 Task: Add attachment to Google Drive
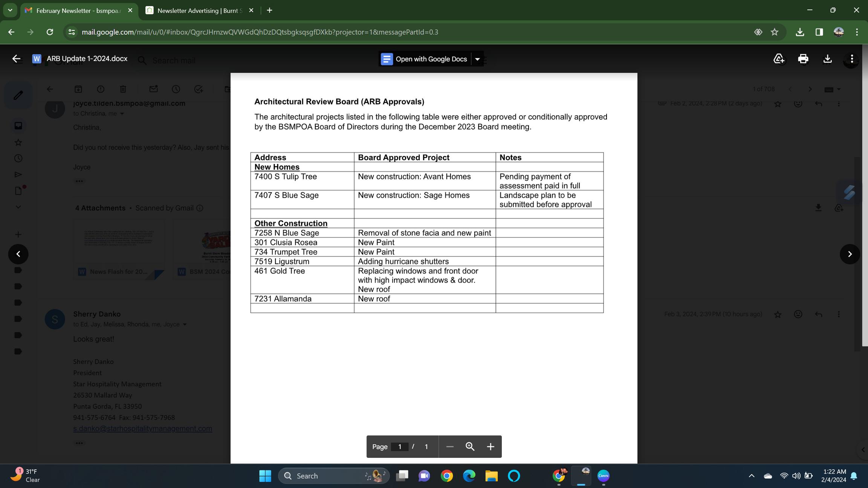(779, 59)
